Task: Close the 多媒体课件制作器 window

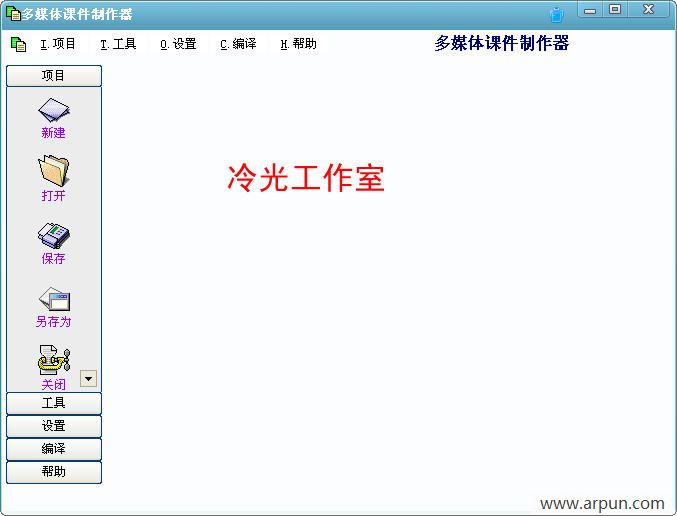Action: pyautogui.click(x=649, y=9)
